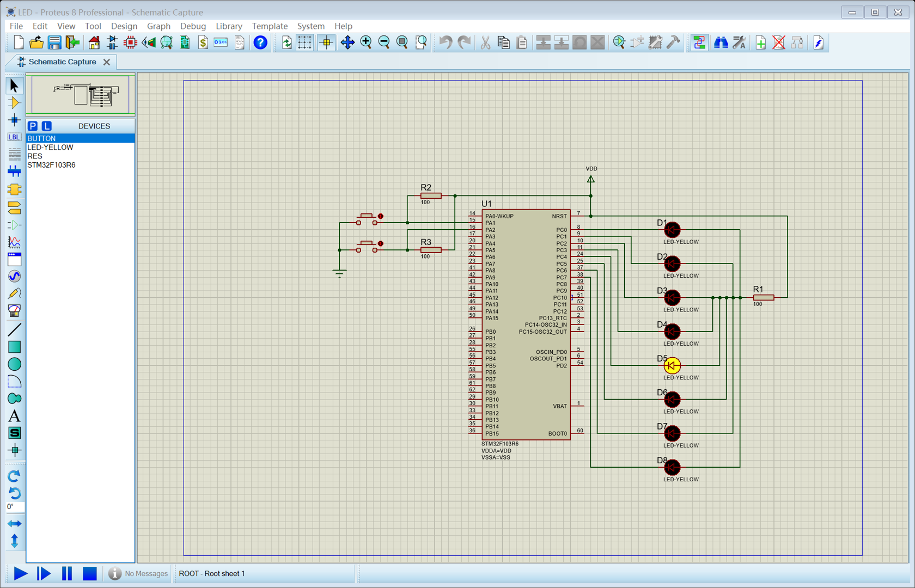The image size is (915, 588).
Task: Click the blue Help question mark icon
Action: [260, 42]
